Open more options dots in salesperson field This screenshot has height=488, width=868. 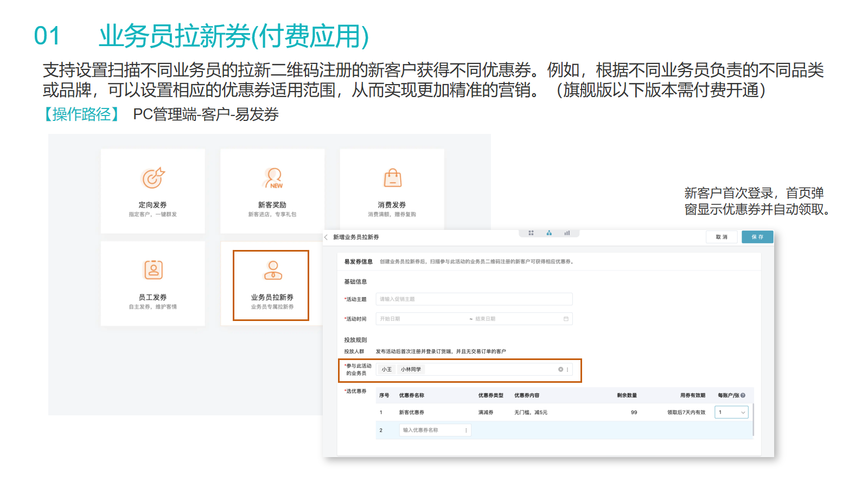coord(567,369)
